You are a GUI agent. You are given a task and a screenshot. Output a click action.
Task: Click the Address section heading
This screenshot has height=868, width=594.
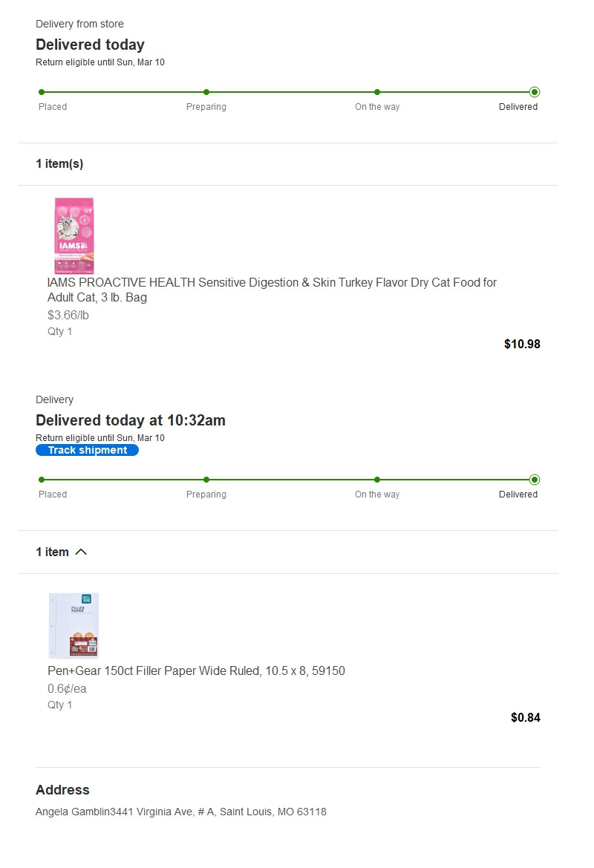click(62, 789)
